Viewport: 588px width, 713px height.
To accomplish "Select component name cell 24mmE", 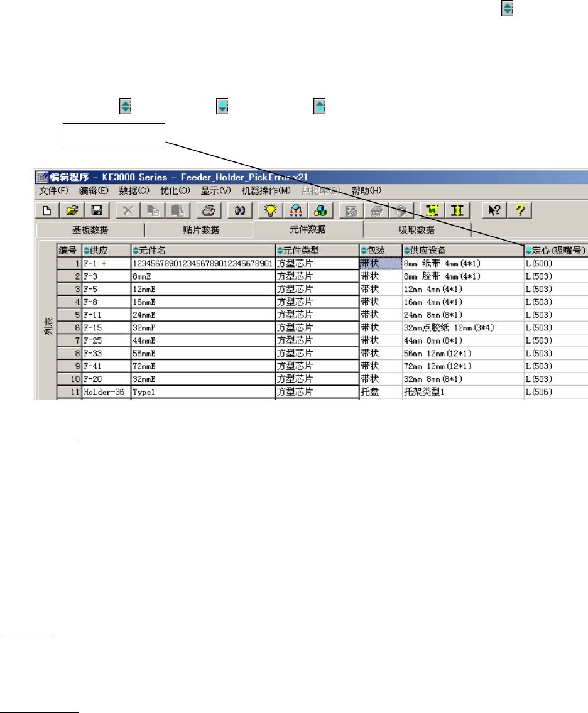I will [204, 315].
